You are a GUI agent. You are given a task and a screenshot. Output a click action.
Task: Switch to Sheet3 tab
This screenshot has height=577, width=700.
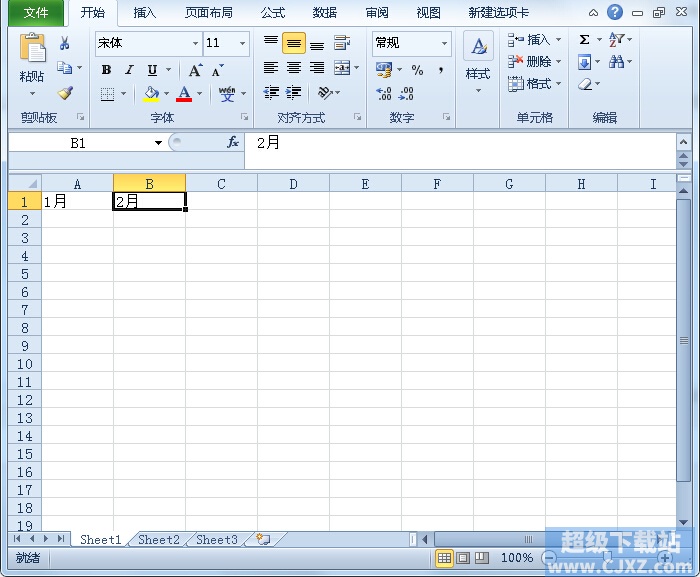[217, 539]
